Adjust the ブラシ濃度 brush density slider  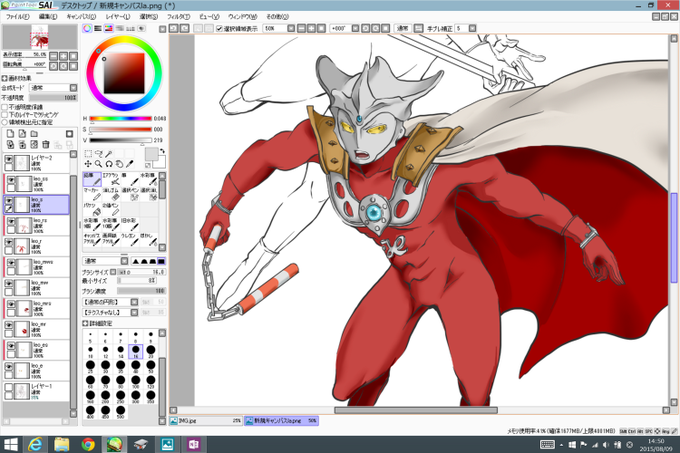click(x=141, y=291)
